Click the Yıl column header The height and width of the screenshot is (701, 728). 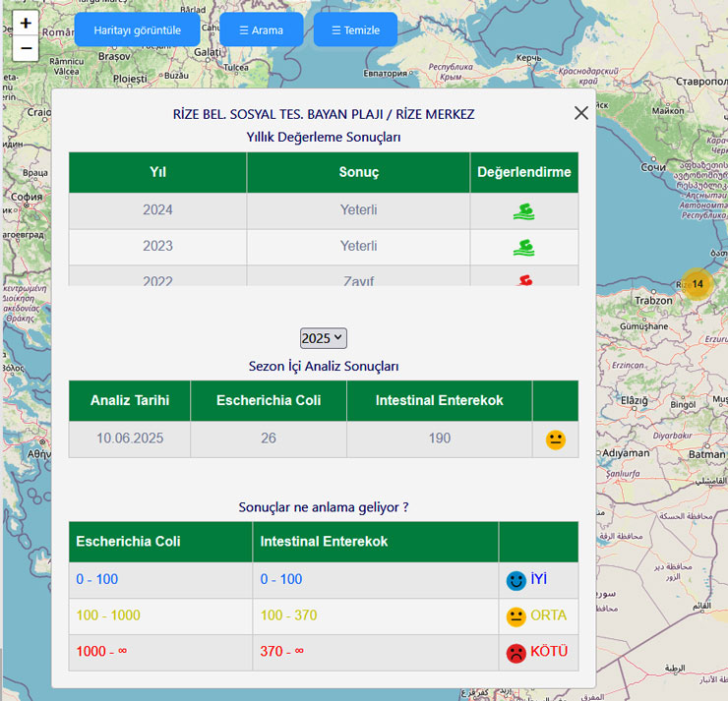[x=157, y=172]
